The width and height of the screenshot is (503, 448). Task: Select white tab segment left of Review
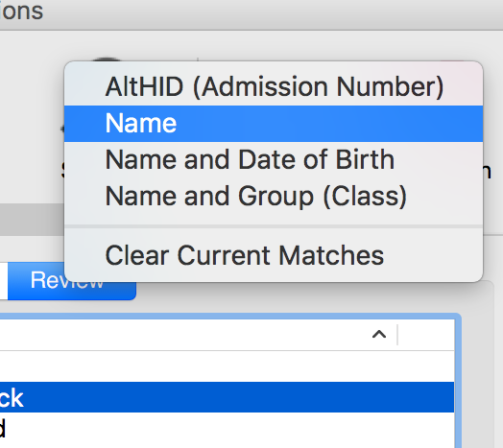4,281
